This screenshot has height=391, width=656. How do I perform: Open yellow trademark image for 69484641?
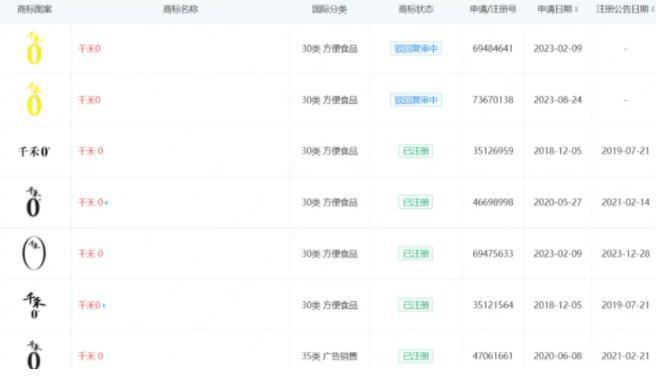[x=34, y=49]
